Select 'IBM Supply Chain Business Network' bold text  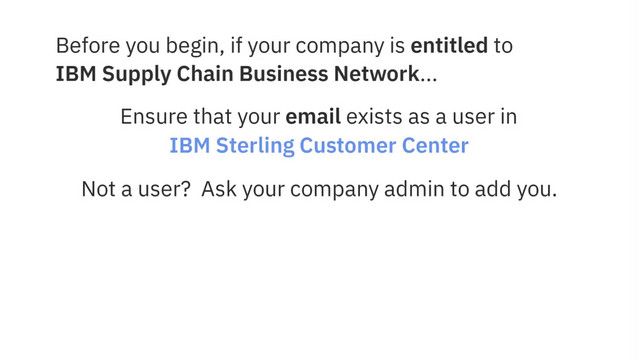pyautogui.click(x=238, y=74)
